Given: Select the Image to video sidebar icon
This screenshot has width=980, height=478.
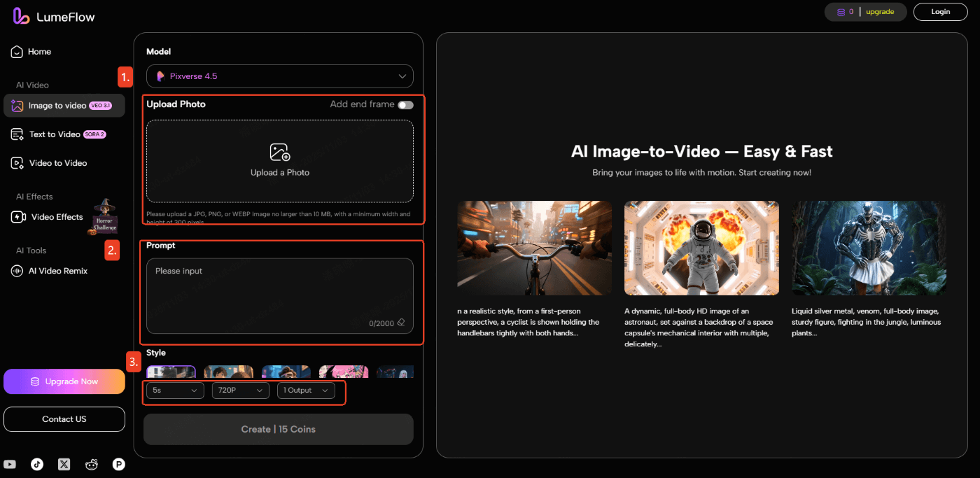Looking at the screenshot, I should (x=16, y=105).
